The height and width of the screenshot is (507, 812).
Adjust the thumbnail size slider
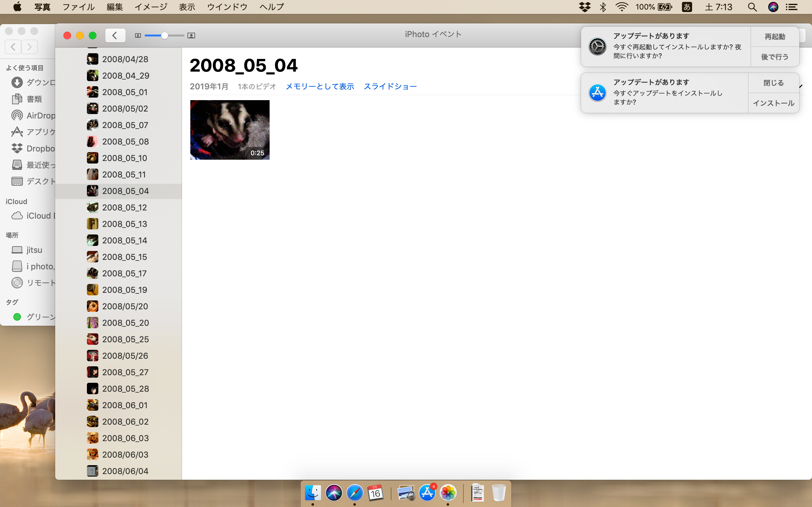click(164, 35)
